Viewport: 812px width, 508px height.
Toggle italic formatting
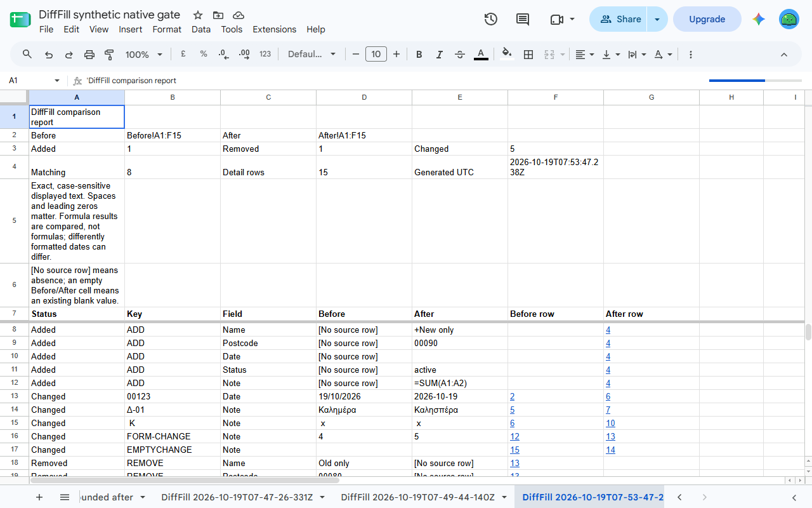pyautogui.click(x=439, y=55)
